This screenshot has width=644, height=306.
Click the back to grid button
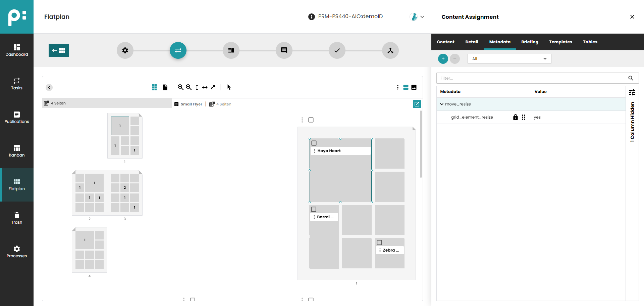pyautogui.click(x=59, y=50)
